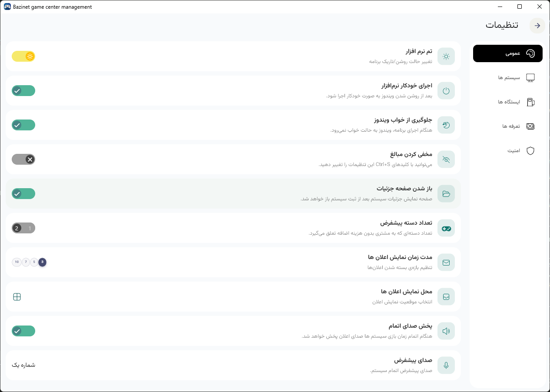
Task: Click the تعداد دسته پیشفرض heading
Action: (x=406, y=223)
